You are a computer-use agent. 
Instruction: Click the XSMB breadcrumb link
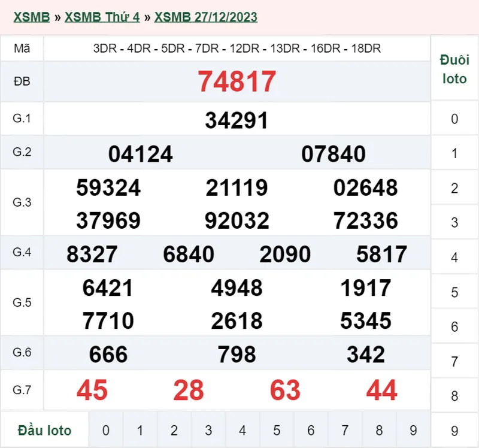pyautogui.click(x=31, y=17)
